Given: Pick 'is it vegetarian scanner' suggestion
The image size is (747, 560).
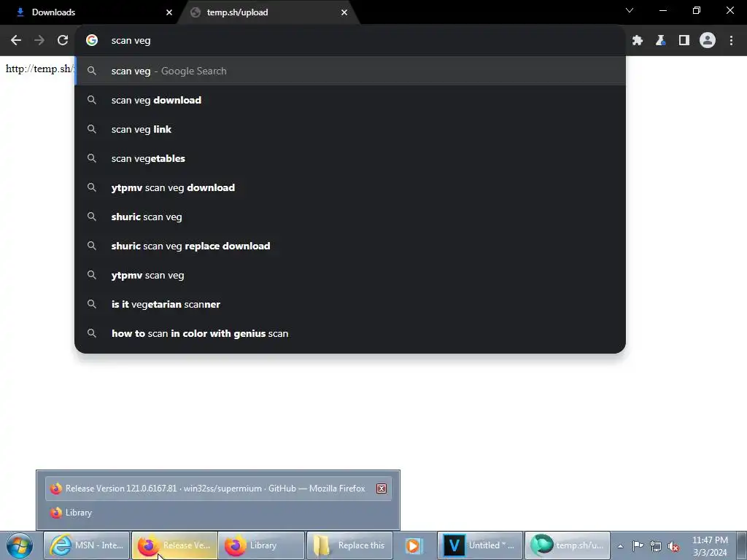Looking at the screenshot, I should (x=350, y=304).
